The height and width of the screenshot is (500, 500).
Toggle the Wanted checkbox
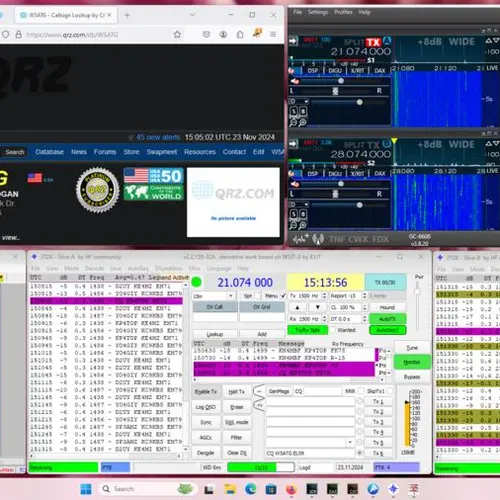coord(332,330)
